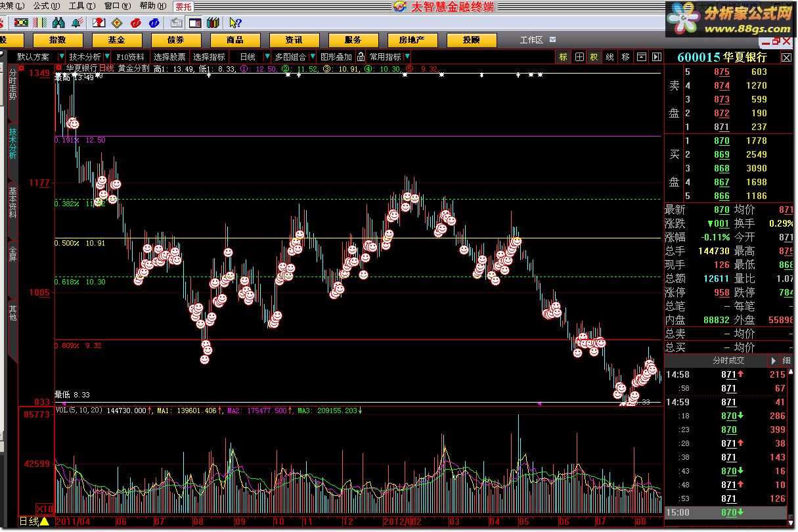Switch to the 其他 side tab
This screenshot has height=532, width=798.
[x=12, y=312]
